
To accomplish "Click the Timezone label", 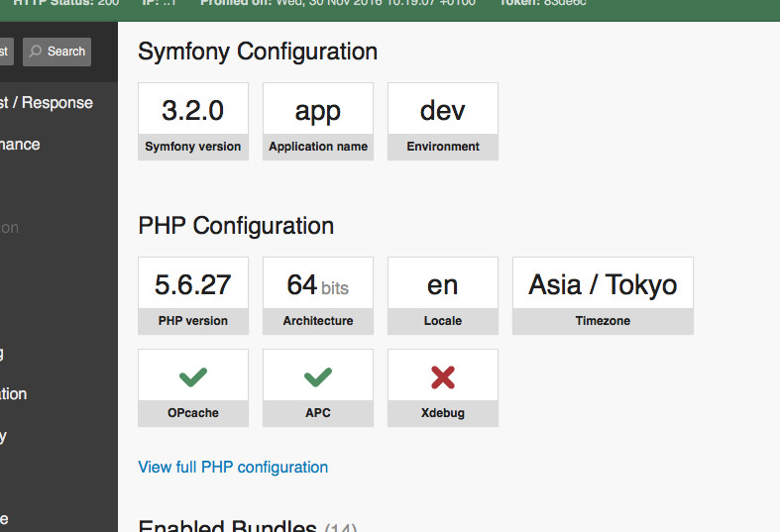I will pyautogui.click(x=603, y=321).
